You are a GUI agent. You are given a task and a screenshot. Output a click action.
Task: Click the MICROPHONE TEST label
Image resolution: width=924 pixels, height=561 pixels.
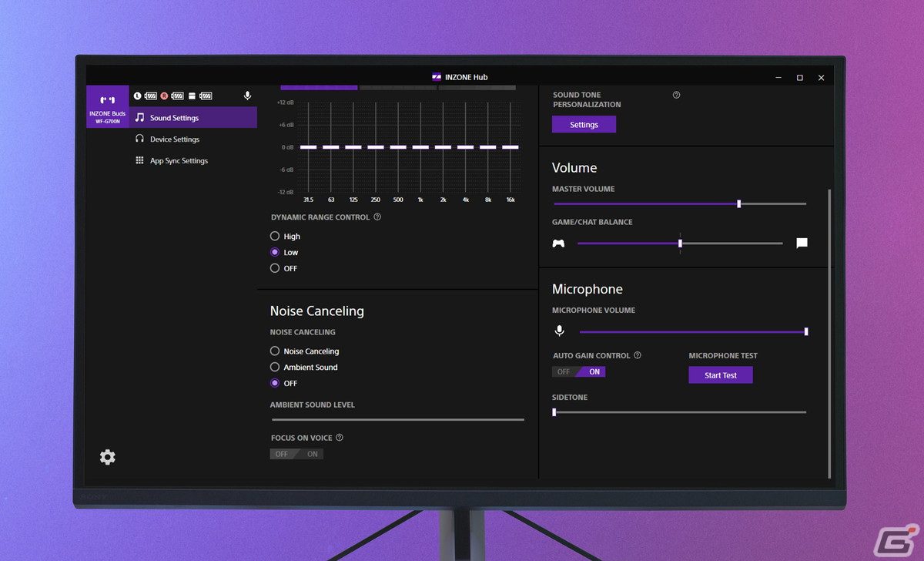pyautogui.click(x=723, y=356)
